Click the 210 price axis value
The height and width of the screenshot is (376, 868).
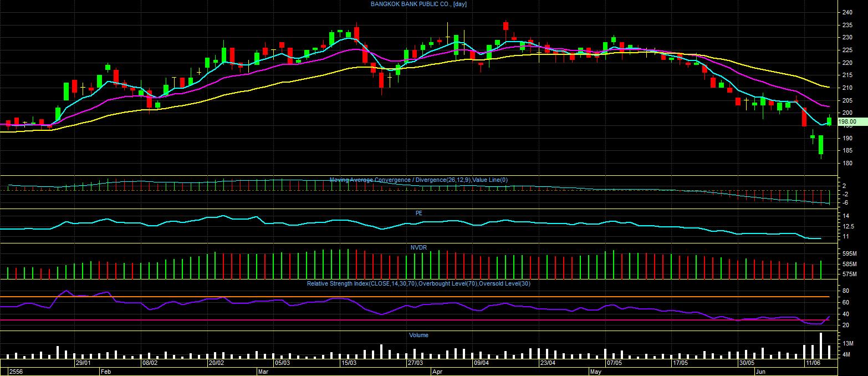pyautogui.click(x=847, y=88)
